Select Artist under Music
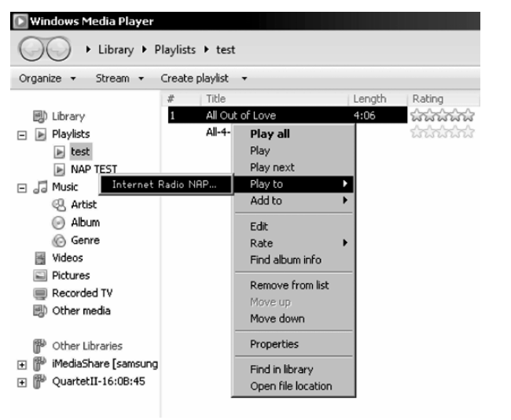 click(84, 204)
